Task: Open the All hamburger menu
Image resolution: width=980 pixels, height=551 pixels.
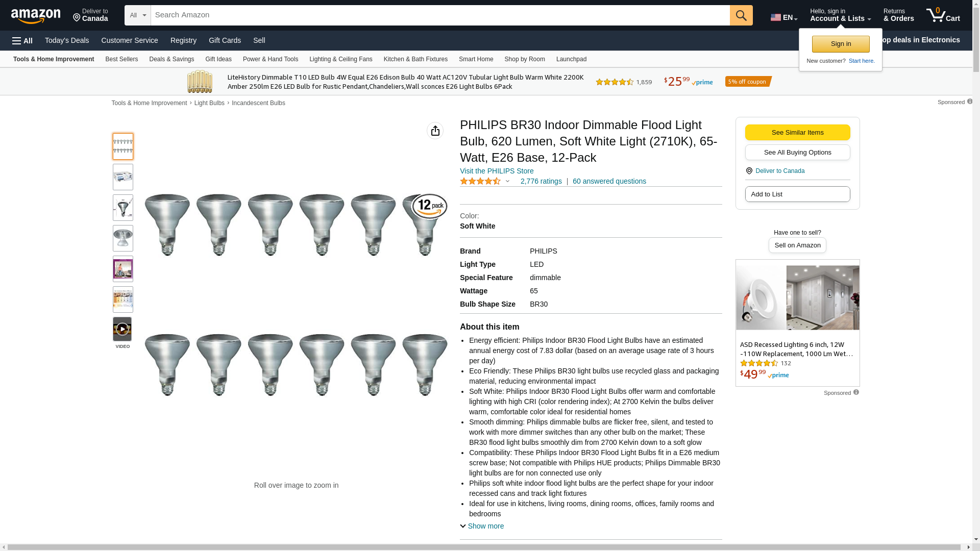Action: 22,41
